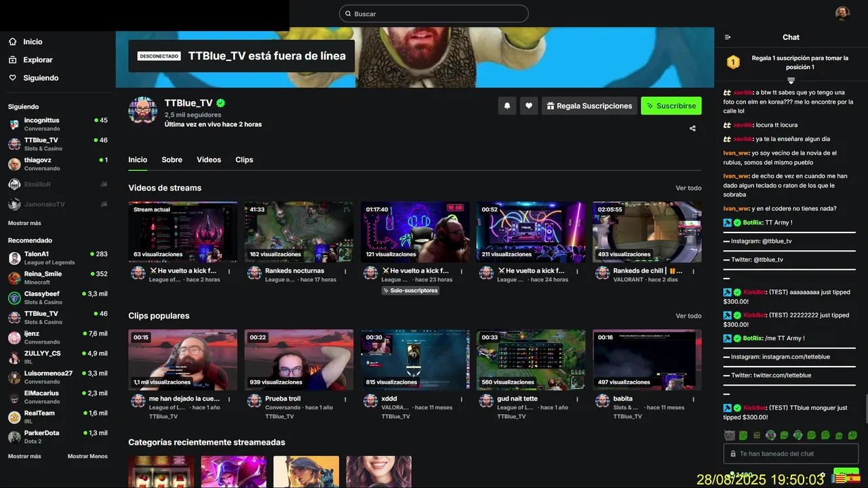Click the Buscar search field
Screen dimensions: 868x488
434,14
